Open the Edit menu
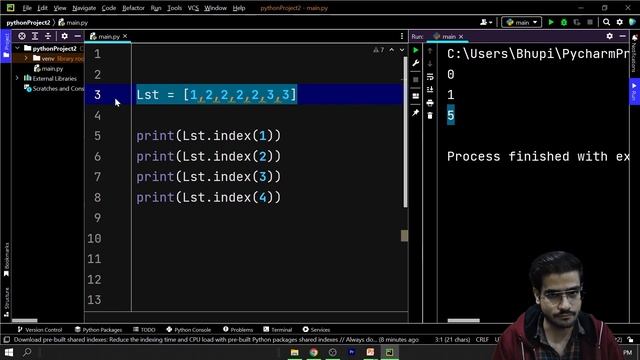 pos(42,8)
